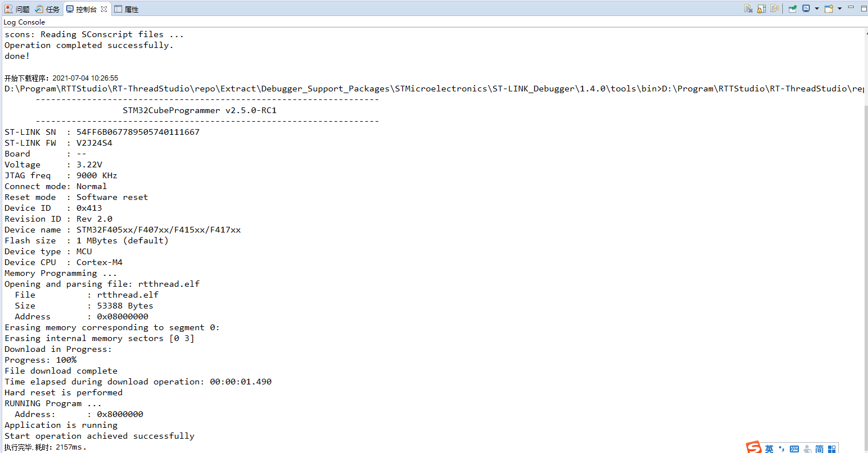Image resolution: width=868 pixels, height=453 pixels.
Task: Click the display selected console icon
Action: [806, 9]
